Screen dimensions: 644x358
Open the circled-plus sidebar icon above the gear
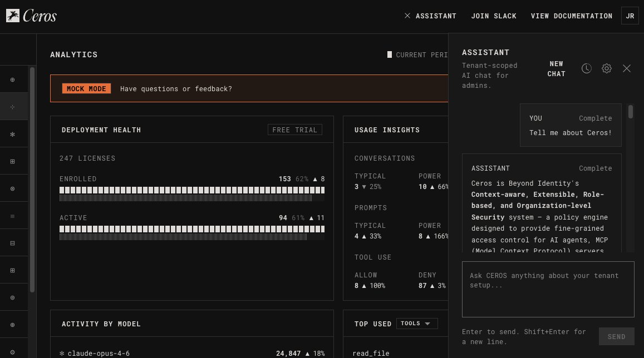pyautogui.click(x=12, y=325)
